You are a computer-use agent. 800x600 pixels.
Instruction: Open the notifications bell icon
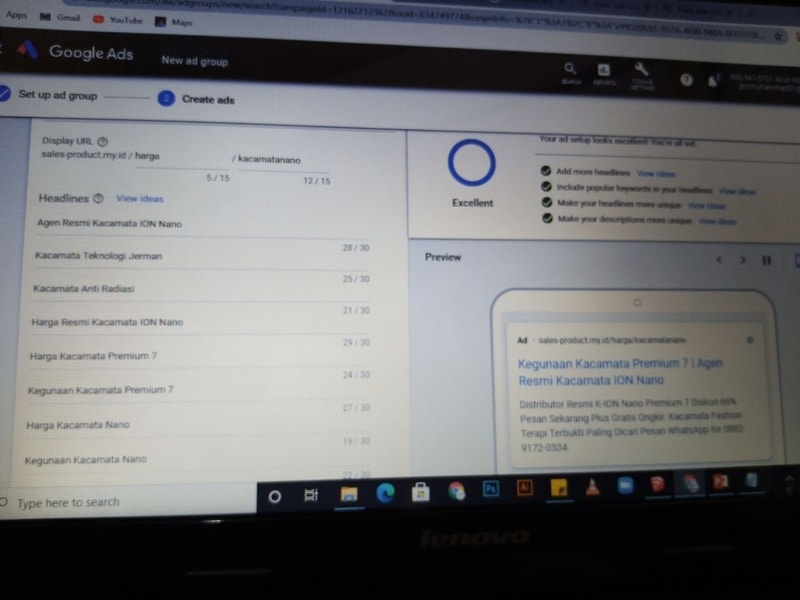tap(714, 80)
